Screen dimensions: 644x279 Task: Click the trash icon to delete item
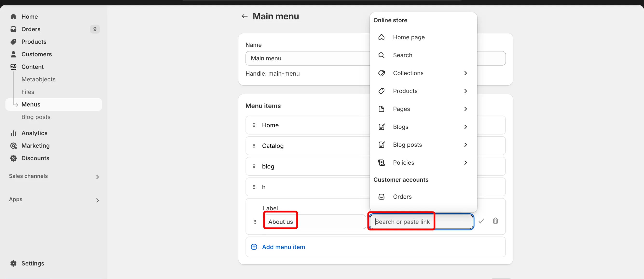pos(495,221)
